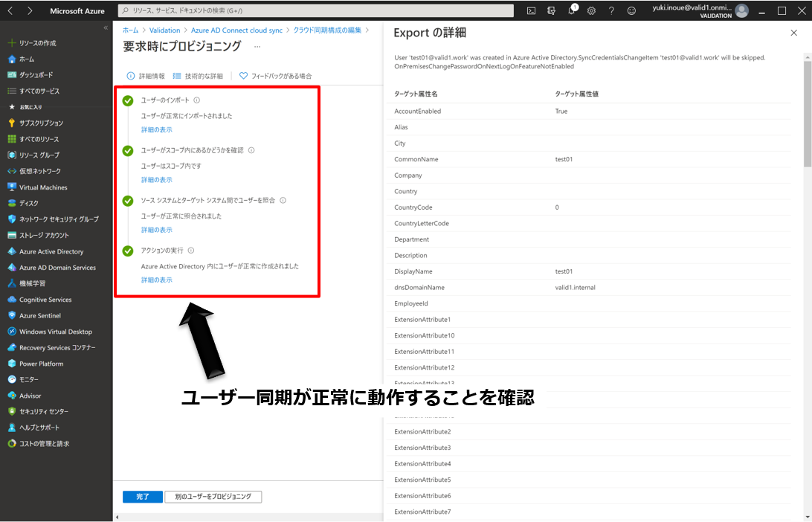This screenshot has height=522, width=812.
Task: Open Azure Sentinel sidebar item
Action: coord(35,316)
